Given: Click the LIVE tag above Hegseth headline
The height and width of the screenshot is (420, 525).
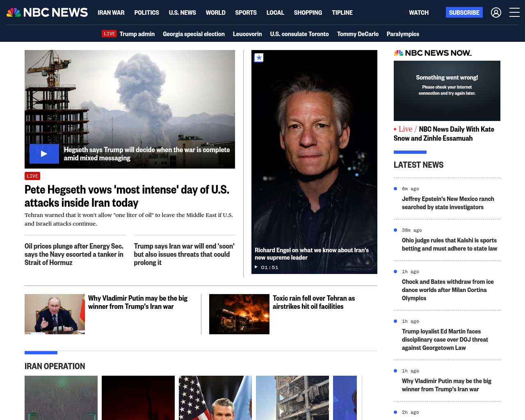Looking at the screenshot, I should pyautogui.click(x=32, y=176).
